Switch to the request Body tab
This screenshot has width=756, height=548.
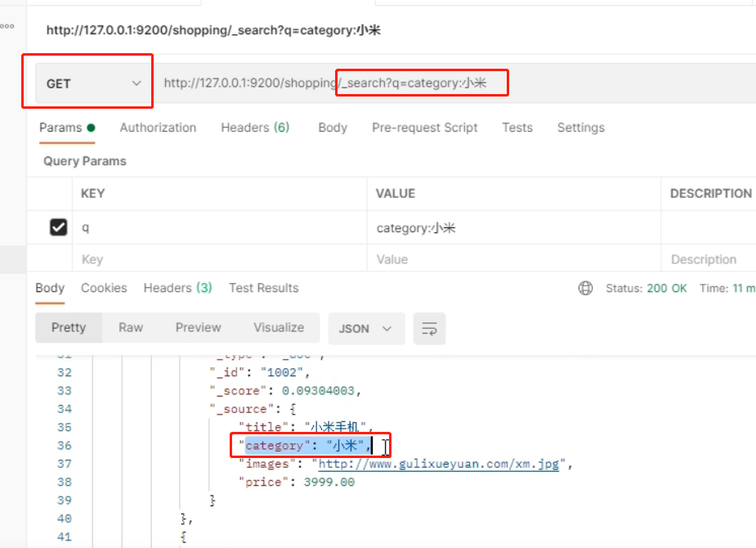point(333,128)
